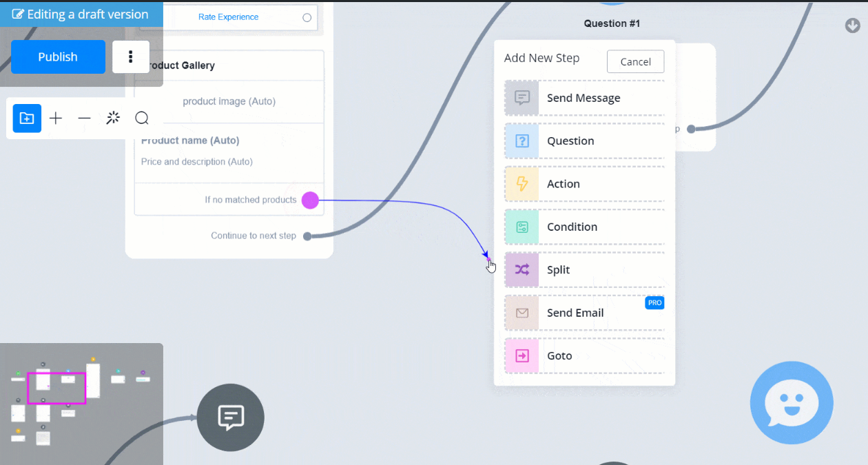
Task: Select the Split step option
Action: (x=584, y=270)
